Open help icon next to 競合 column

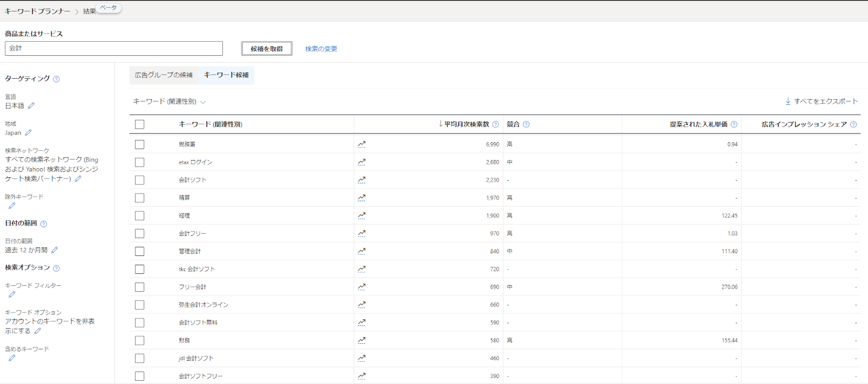tap(526, 125)
